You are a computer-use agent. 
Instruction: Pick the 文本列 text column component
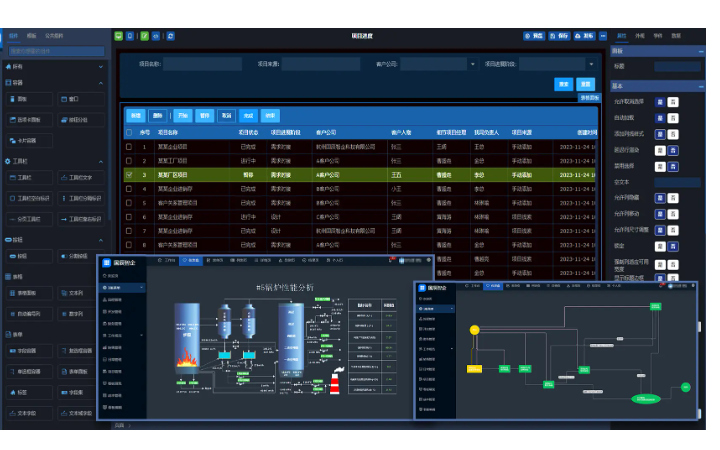[x=81, y=293]
